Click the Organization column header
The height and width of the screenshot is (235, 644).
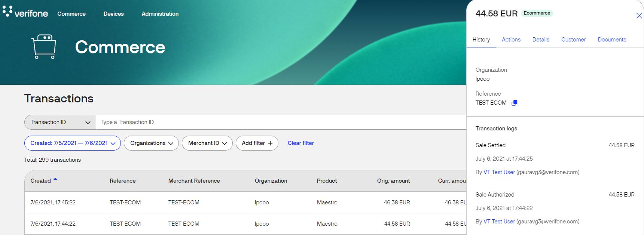[271, 181]
